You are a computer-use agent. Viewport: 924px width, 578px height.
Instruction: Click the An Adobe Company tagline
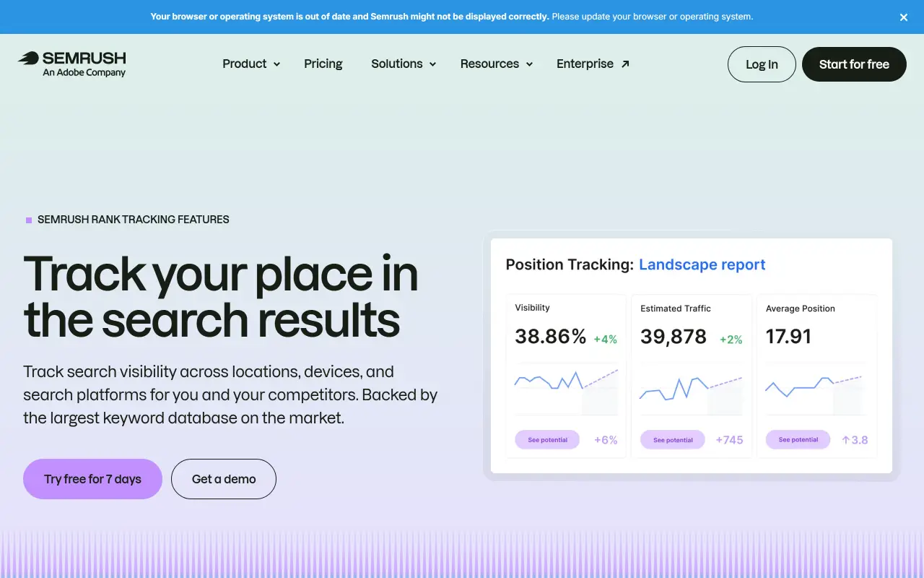pyautogui.click(x=84, y=72)
